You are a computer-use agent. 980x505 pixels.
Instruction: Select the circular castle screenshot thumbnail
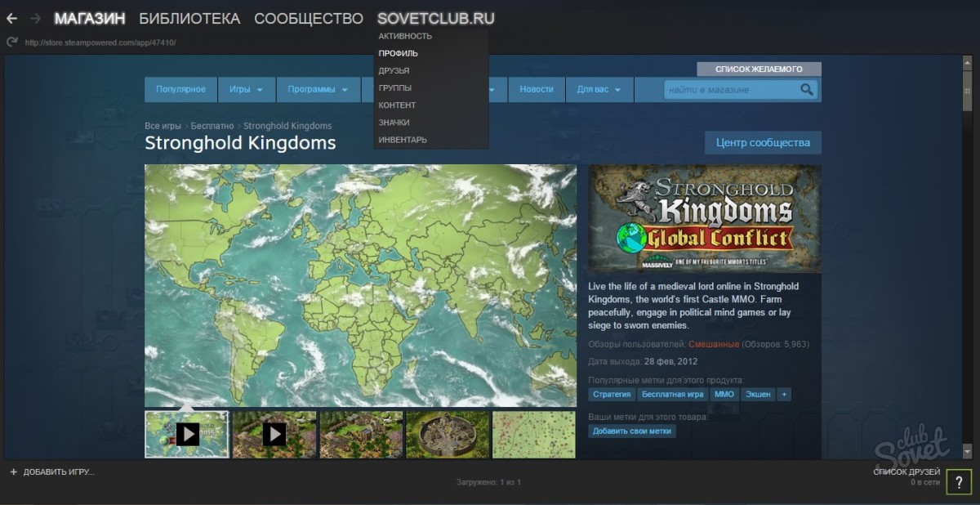pos(448,434)
